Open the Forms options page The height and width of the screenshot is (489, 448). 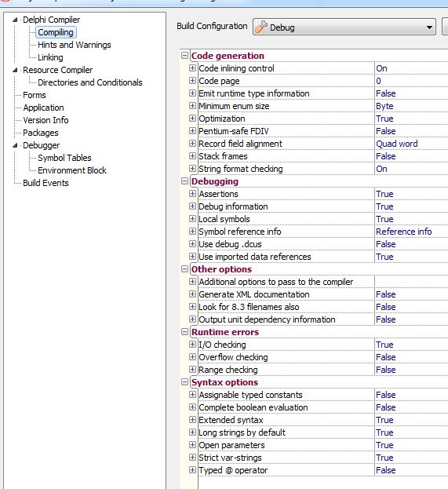pyautogui.click(x=35, y=95)
